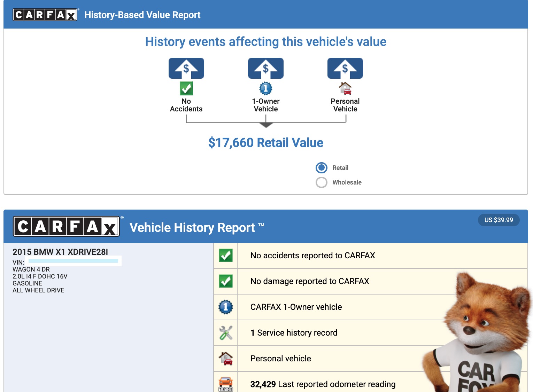The width and height of the screenshot is (533, 392).
Task: Click 'No damage reported to CARFAX' text
Action: coord(310,281)
